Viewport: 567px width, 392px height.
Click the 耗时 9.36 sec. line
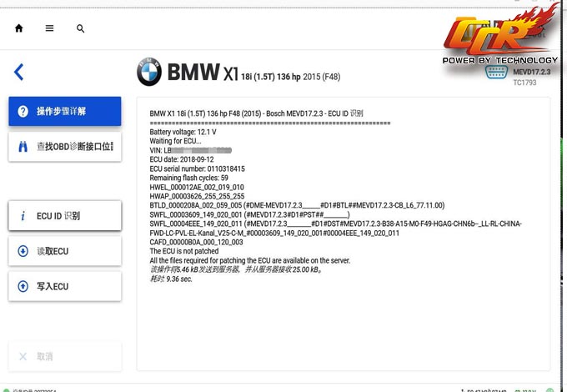171,279
